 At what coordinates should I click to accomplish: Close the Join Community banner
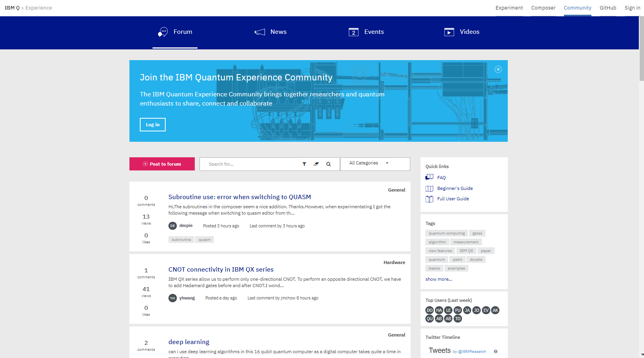coord(498,69)
